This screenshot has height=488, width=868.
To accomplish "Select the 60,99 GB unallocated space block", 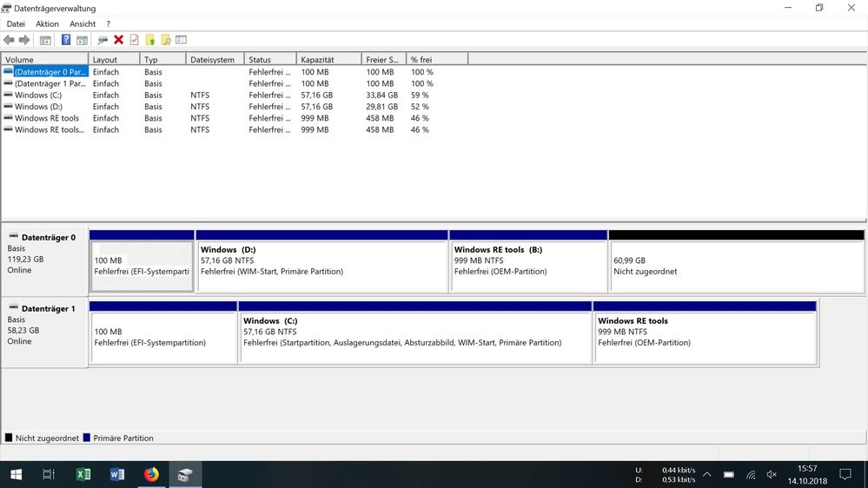I will 736,266.
